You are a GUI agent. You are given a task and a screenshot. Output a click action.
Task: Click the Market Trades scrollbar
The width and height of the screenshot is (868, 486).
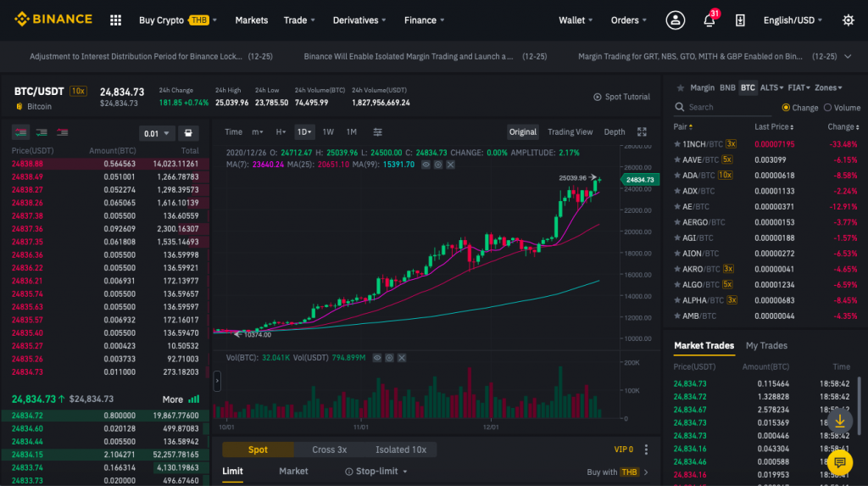tap(859, 405)
